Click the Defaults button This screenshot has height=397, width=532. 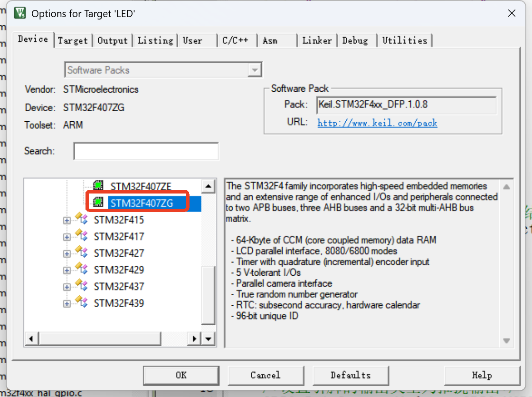tap(351, 375)
